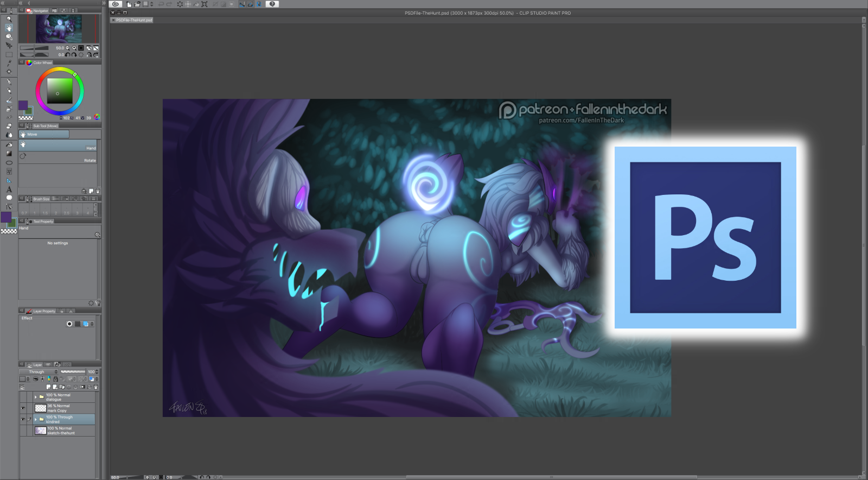Open the Layer Property panel menu
868x480 pixels.
click(x=22, y=311)
